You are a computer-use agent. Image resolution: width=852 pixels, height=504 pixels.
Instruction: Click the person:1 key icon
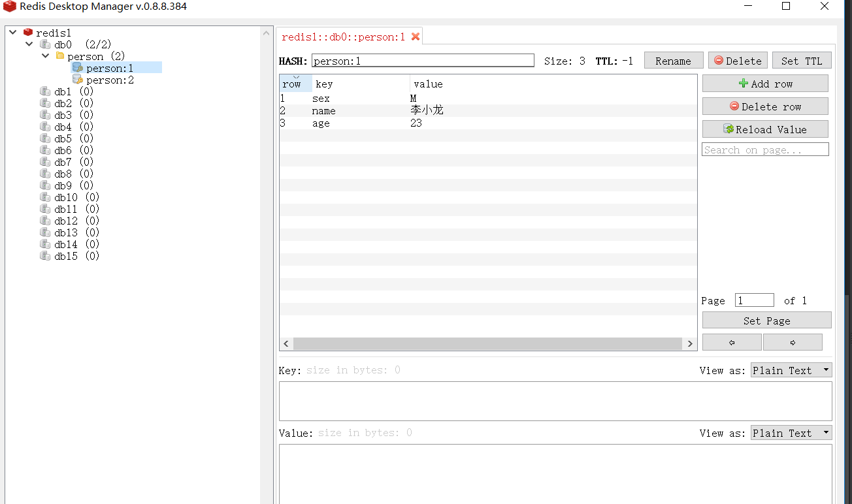click(x=77, y=67)
